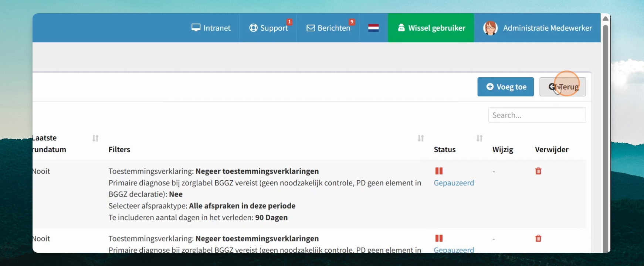Open the Intranet monitor menu item
The image size is (644, 266).
211,28
